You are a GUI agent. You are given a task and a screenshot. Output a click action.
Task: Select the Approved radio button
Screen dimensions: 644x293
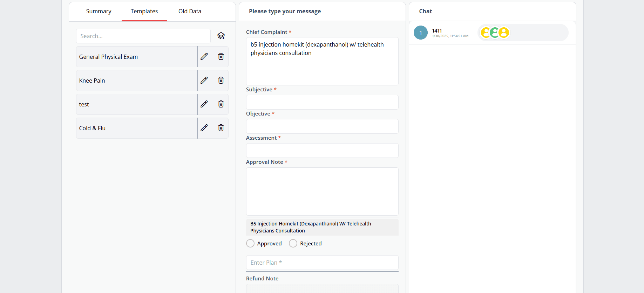pyautogui.click(x=250, y=243)
